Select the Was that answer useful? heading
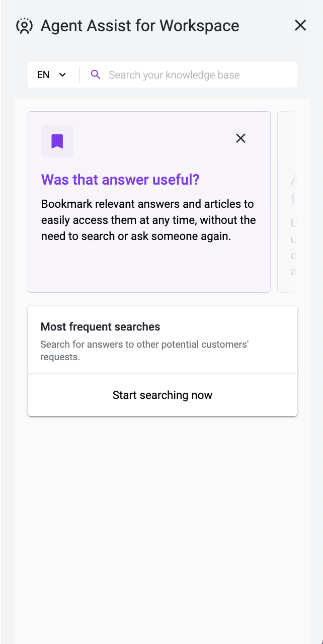 click(x=120, y=180)
